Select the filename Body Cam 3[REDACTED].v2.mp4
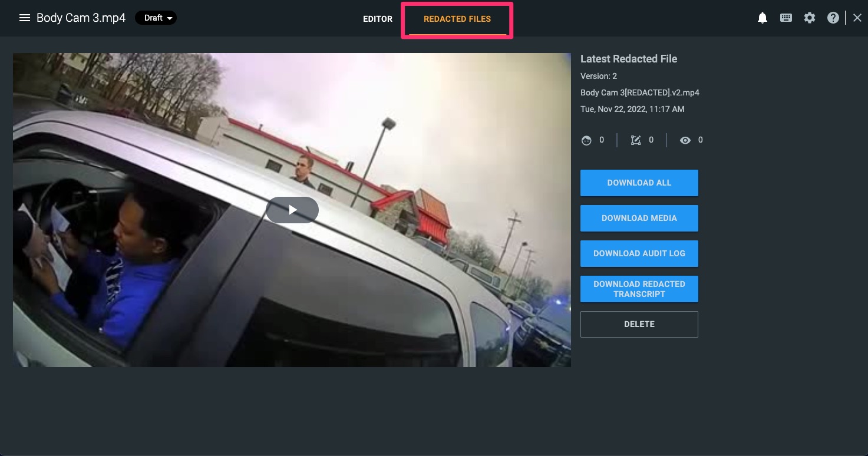The image size is (868, 456). click(640, 92)
